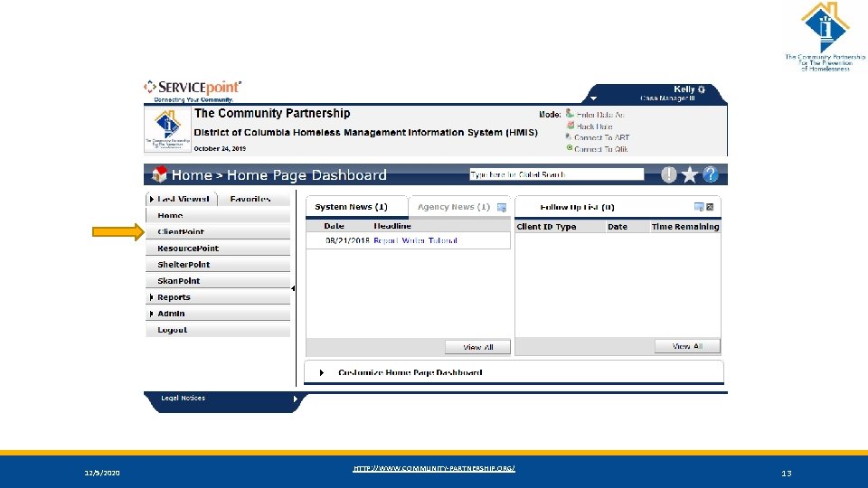Expand the Admin menu arrow
868x488 pixels.
pos(151,314)
